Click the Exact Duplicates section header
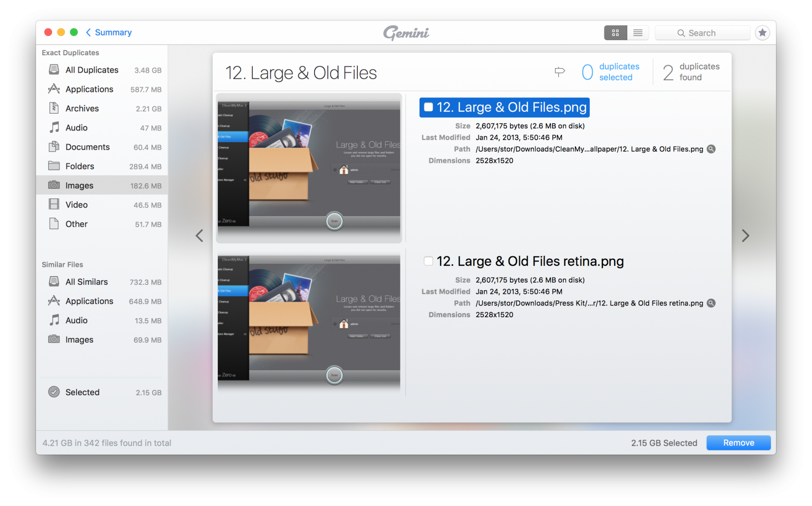 tap(71, 53)
